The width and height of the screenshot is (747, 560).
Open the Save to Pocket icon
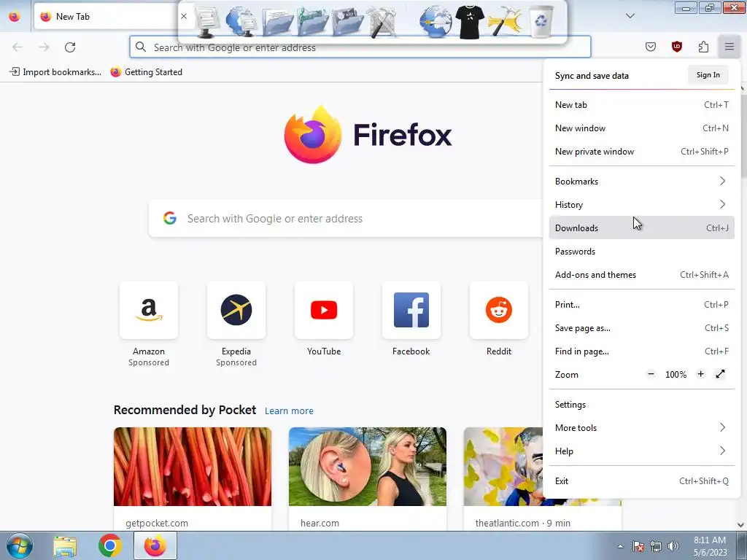point(651,47)
